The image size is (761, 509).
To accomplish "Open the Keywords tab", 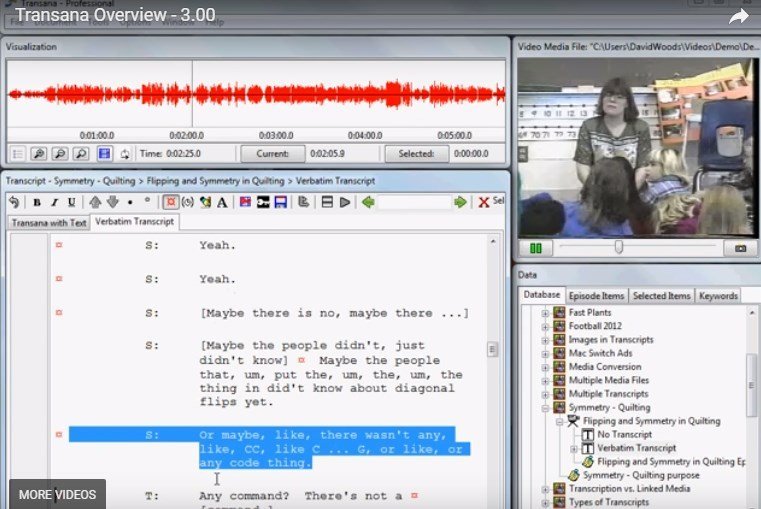I will coord(718,296).
